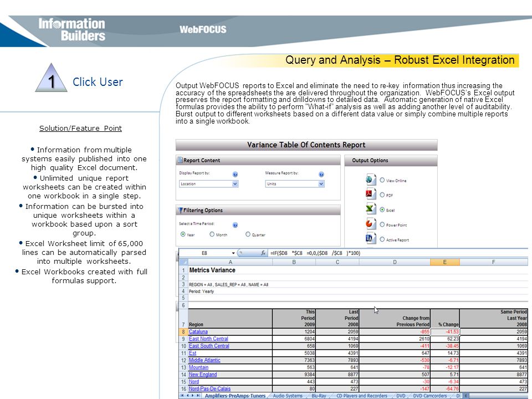Click the Excel output icon
Image resolution: width=532 pixels, height=399 pixels.
pyautogui.click(x=371, y=209)
